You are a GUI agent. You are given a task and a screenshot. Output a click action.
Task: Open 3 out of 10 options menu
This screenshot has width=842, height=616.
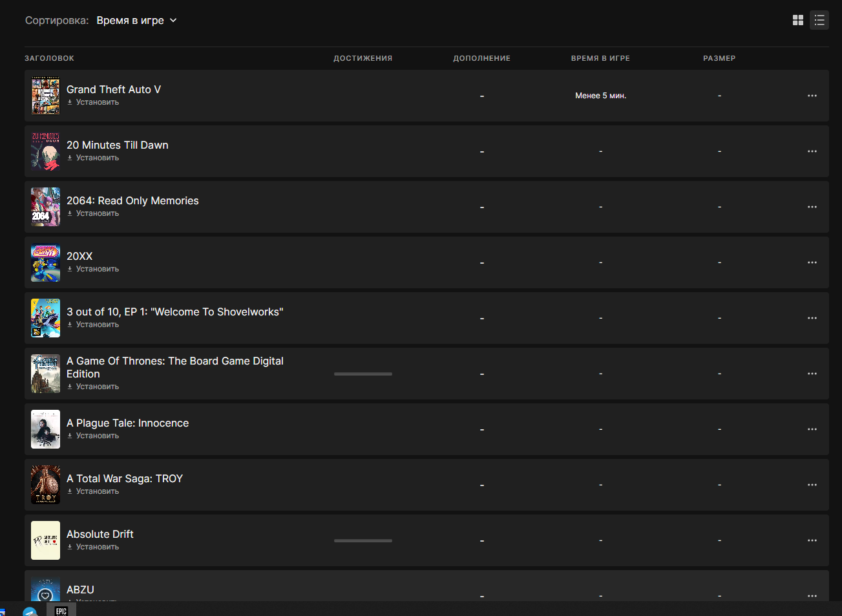812,318
